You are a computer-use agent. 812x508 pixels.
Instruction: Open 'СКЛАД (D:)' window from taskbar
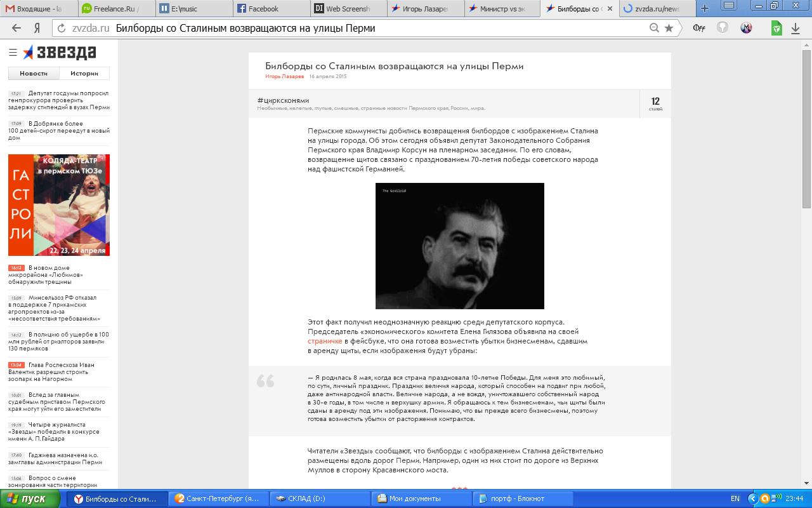click(320, 498)
